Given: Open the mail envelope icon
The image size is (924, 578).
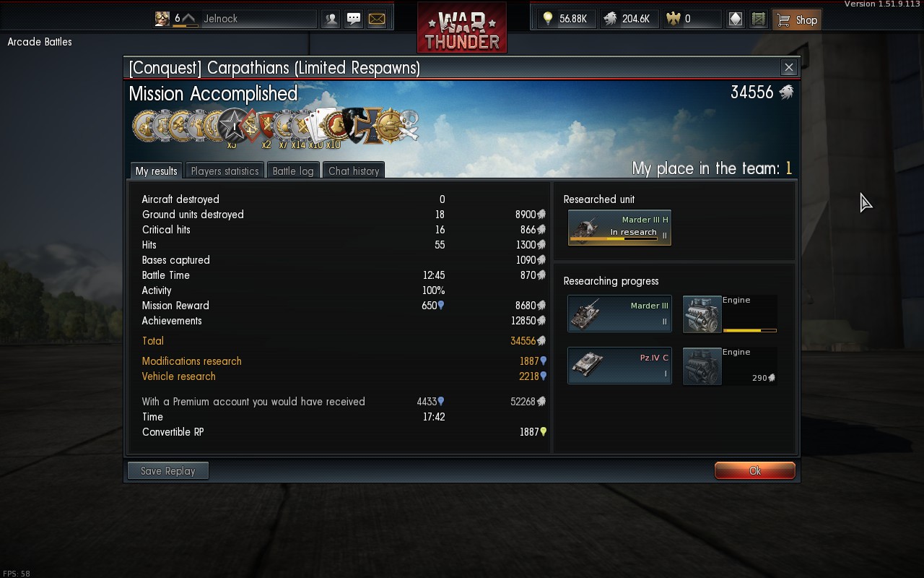Looking at the screenshot, I should [x=377, y=19].
